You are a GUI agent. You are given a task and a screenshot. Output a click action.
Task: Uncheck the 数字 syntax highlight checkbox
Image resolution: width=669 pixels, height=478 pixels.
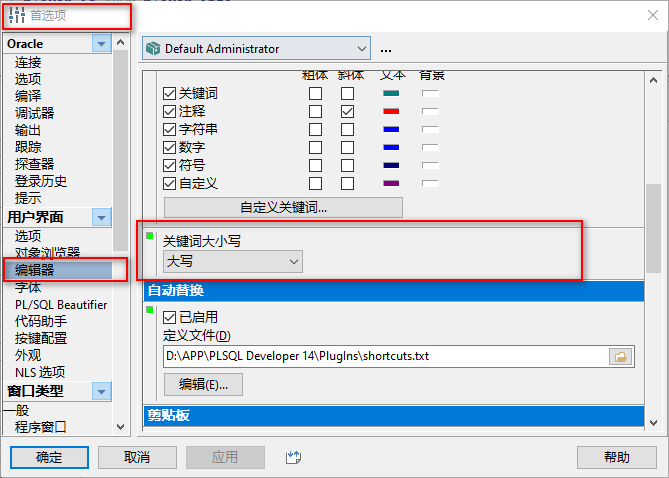[169, 147]
